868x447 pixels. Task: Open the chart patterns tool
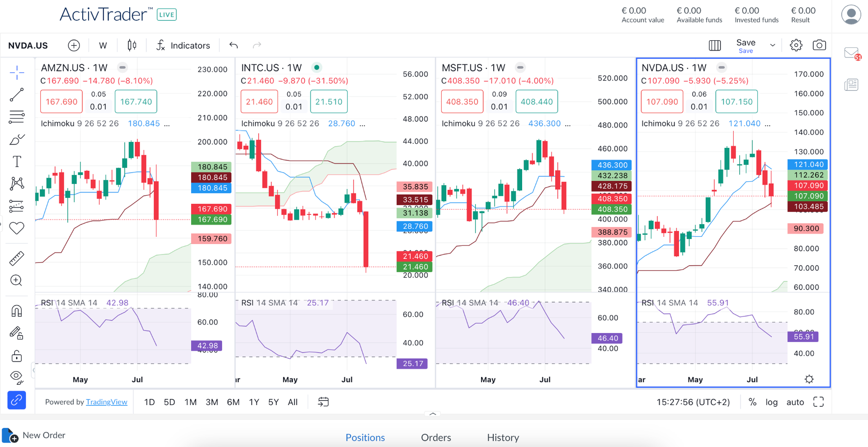(17, 184)
